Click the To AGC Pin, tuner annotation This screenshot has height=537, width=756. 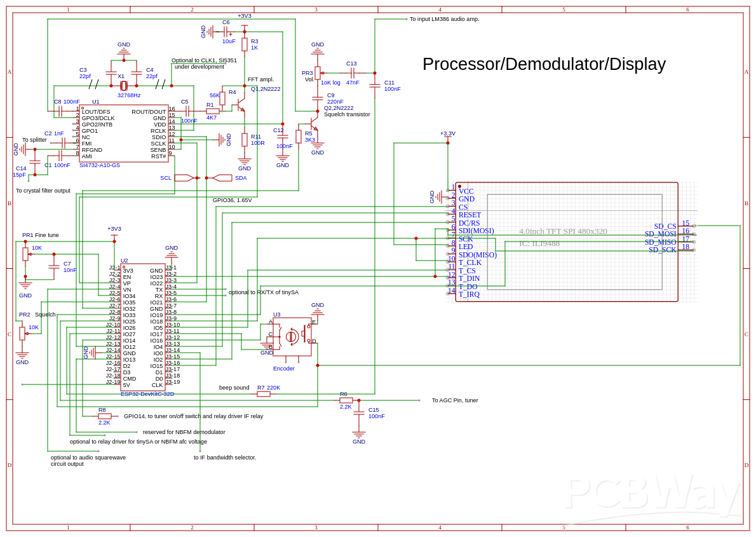tap(454, 400)
